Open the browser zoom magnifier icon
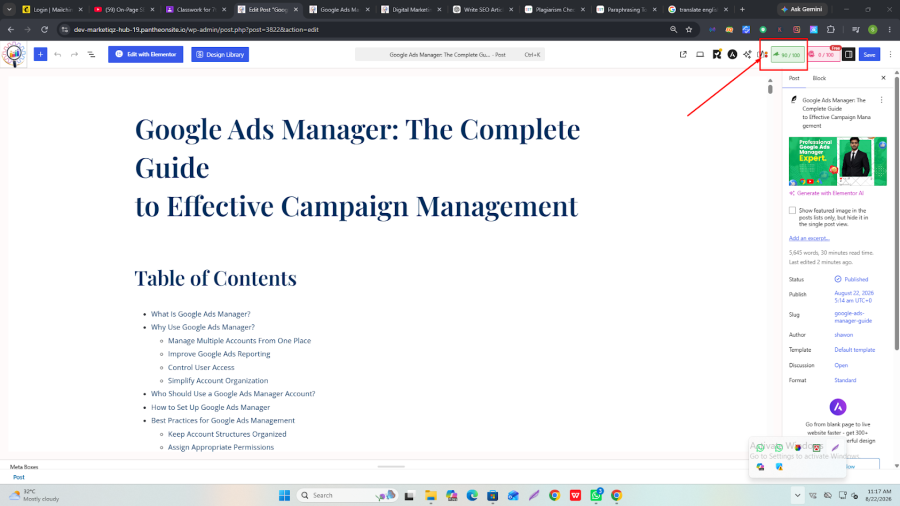This screenshot has width=900, height=506. [673, 29]
